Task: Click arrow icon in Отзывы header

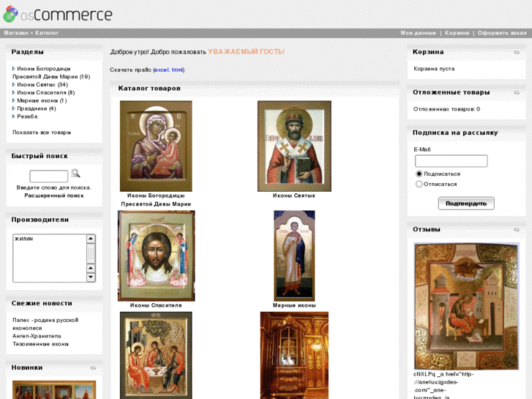Action: pos(517,230)
